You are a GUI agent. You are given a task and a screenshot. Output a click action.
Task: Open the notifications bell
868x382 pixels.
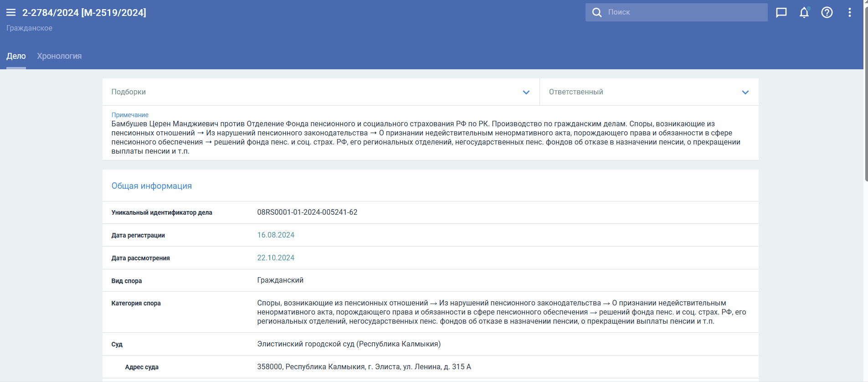click(x=804, y=12)
